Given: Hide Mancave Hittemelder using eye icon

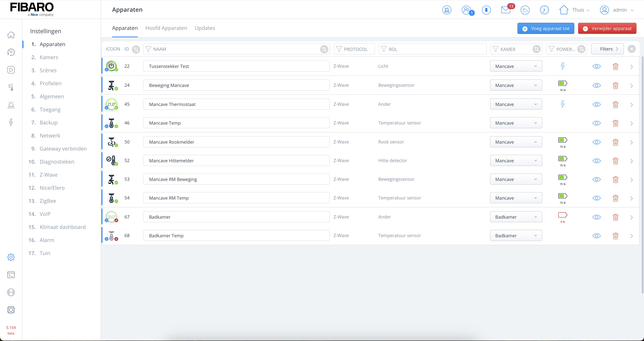Looking at the screenshot, I should pos(596,161).
